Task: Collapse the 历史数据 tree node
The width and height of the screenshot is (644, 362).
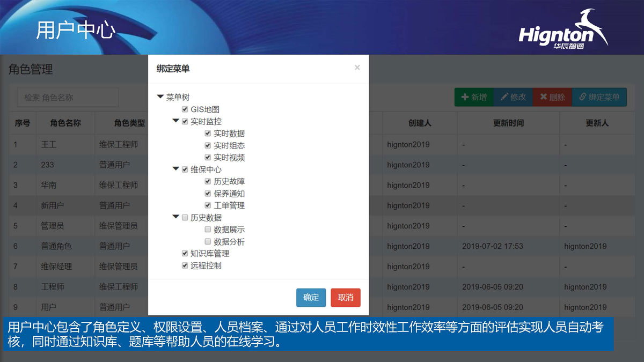Action: (x=175, y=217)
